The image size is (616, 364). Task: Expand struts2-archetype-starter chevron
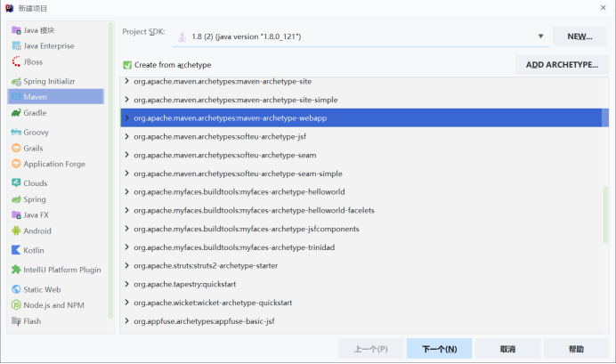126,265
